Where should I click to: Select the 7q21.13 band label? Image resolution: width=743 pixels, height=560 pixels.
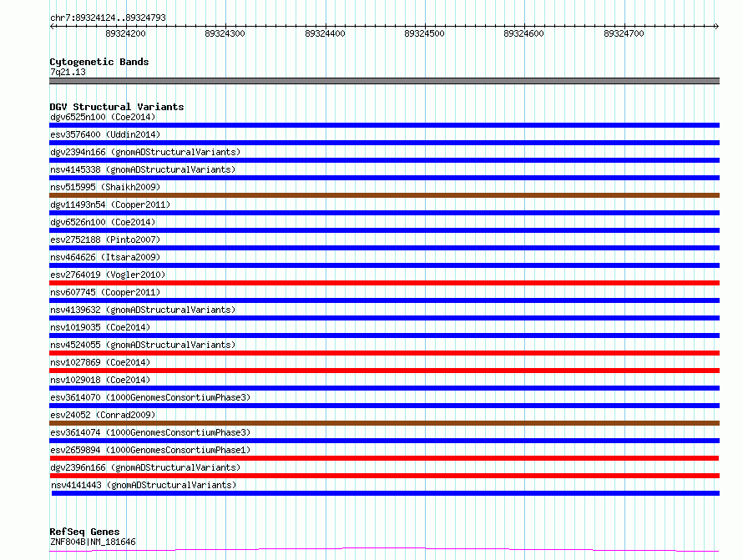[x=68, y=72]
